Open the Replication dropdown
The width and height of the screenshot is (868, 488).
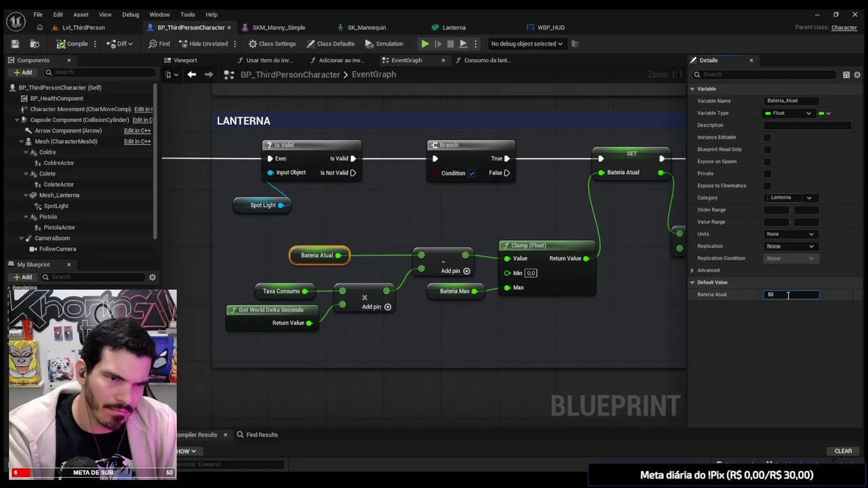790,246
